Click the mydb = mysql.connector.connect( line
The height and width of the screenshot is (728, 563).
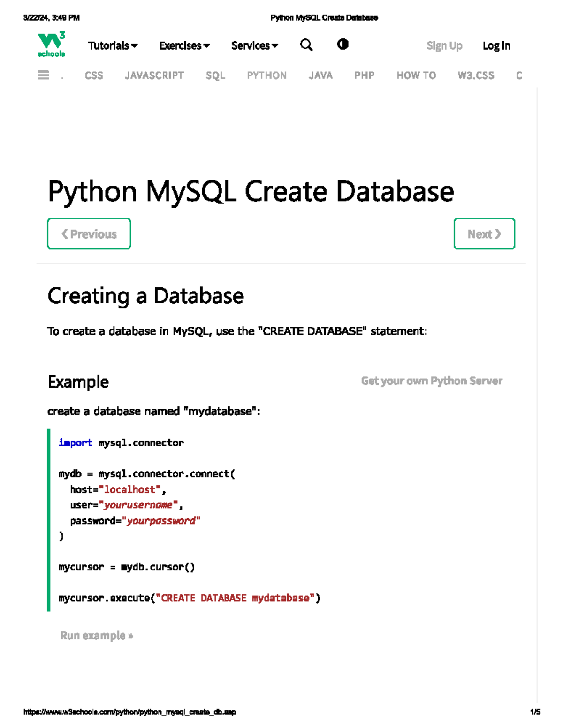tap(147, 474)
